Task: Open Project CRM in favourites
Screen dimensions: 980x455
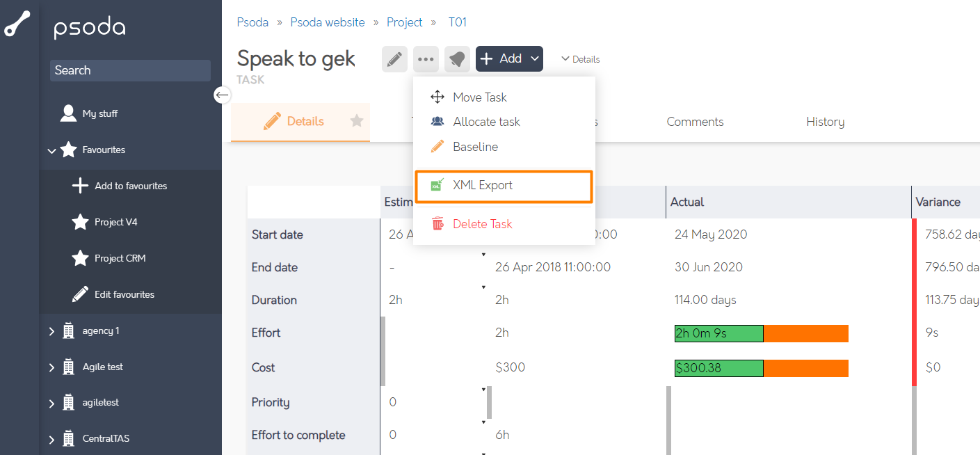Action: coord(120,258)
